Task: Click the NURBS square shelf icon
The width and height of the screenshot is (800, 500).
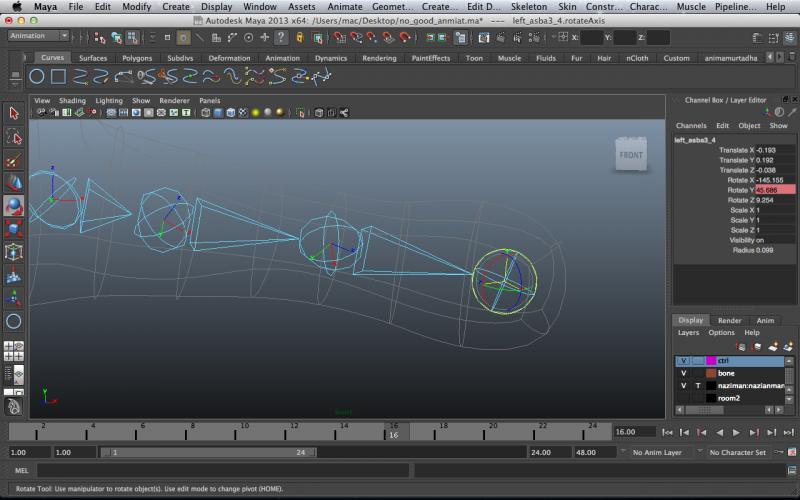Action: pos(59,76)
